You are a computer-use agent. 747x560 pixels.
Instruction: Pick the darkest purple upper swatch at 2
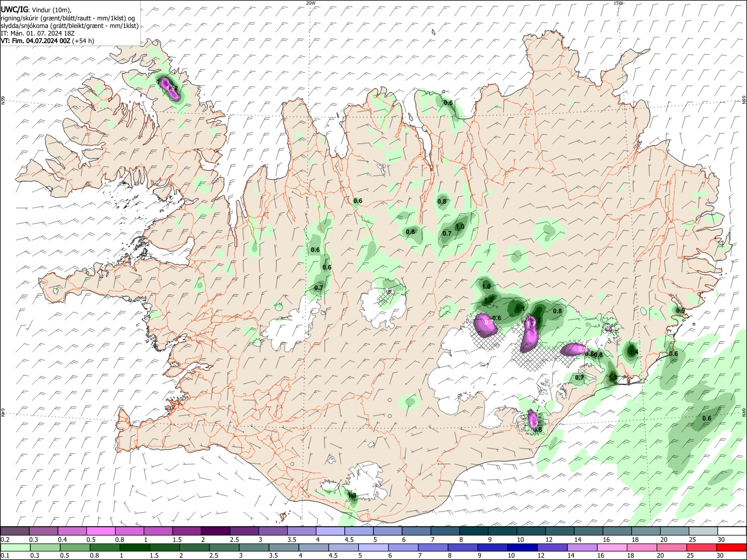click(215, 531)
